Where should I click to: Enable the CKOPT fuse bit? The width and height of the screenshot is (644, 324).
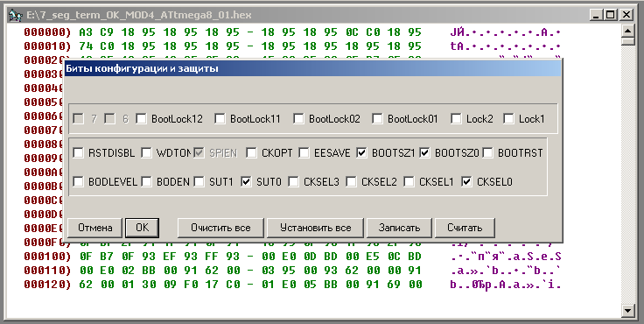251,153
